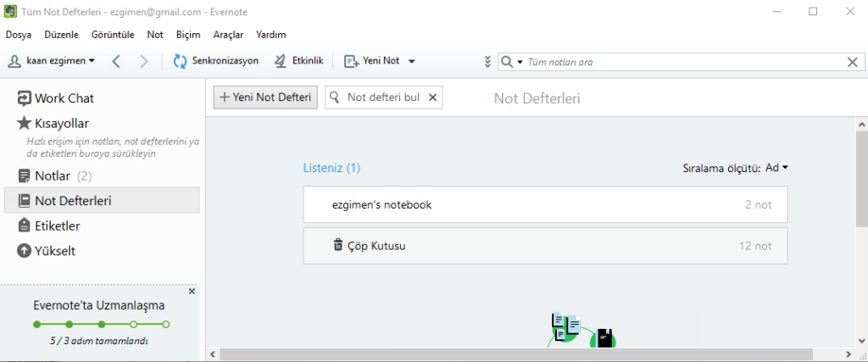Click the Evernote elephant title icon

(10, 12)
